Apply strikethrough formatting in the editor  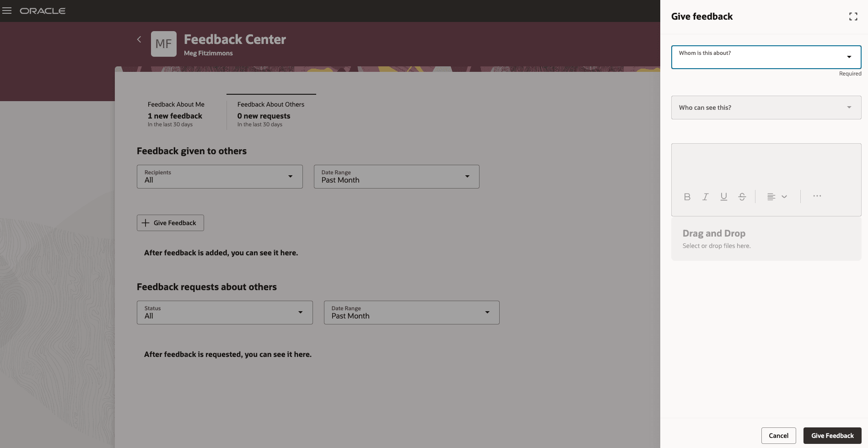click(742, 196)
